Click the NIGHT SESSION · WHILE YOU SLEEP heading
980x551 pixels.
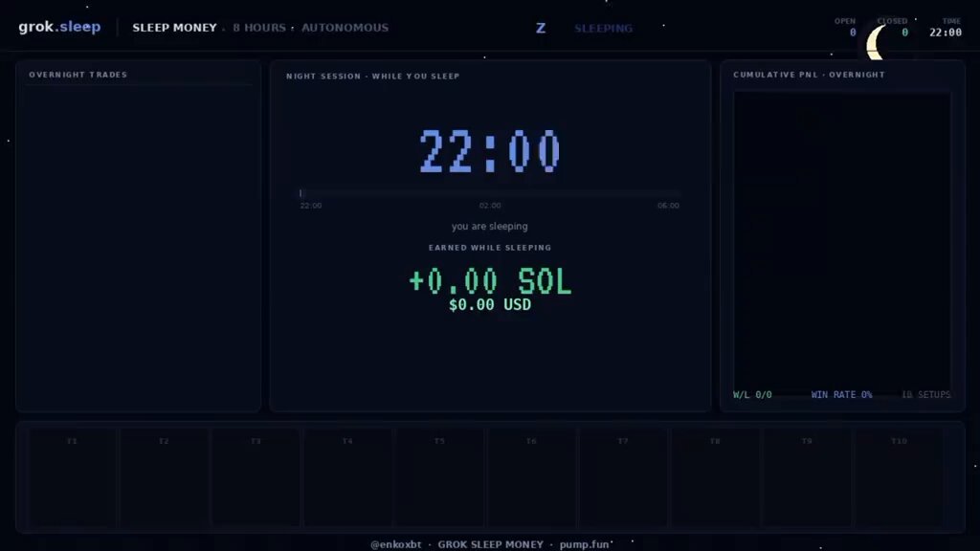click(373, 77)
